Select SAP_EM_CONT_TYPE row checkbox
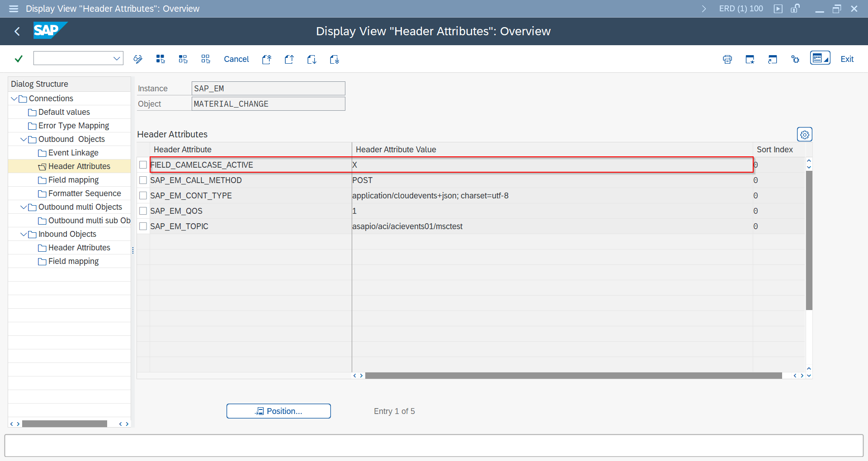Screen dimensions: 868x461 (x=143, y=196)
